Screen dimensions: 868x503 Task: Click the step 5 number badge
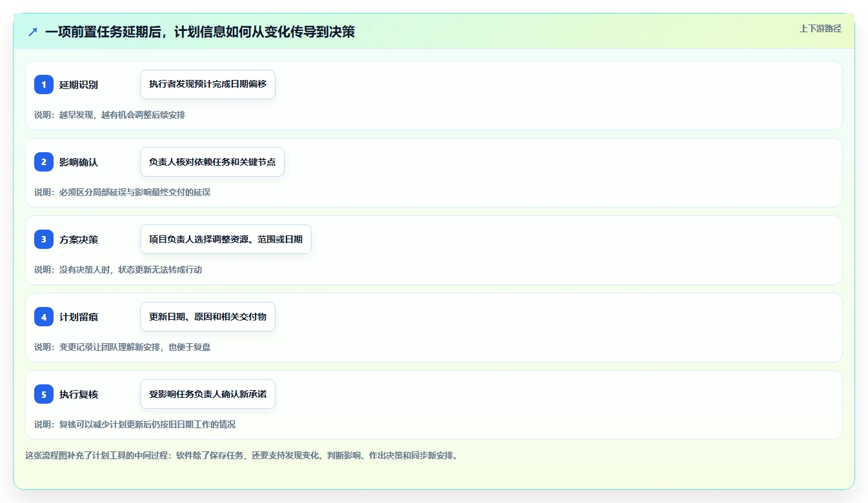click(x=44, y=394)
